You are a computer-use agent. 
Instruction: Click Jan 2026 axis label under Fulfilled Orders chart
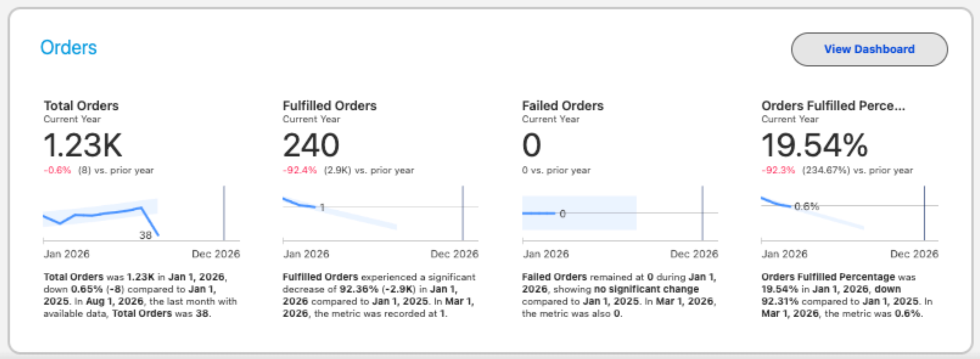(x=306, y=254)
